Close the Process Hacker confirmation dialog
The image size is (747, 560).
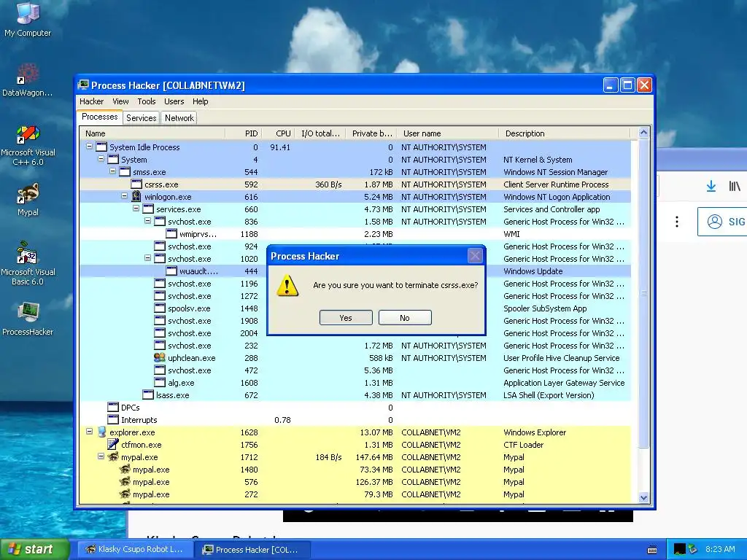tap(475, 256)
